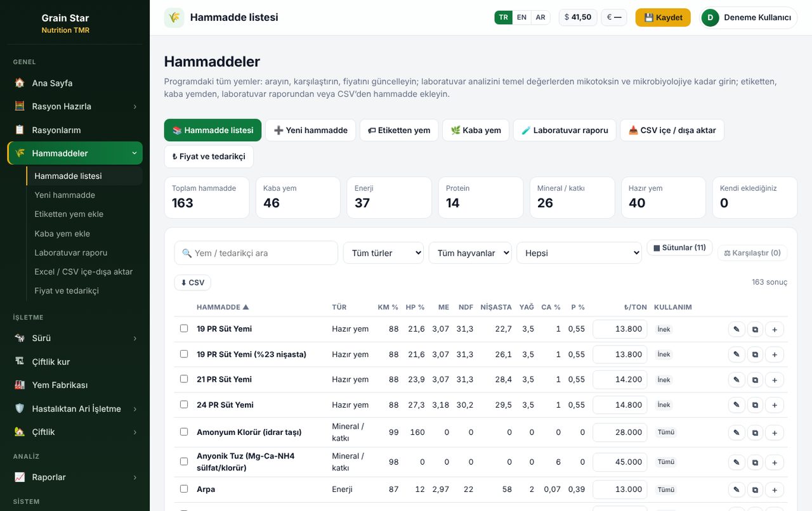This screenshot has width=812, height=511.
Task: Tick the 24 PR Süt Yemi checkbox
Action: [184, 404]
